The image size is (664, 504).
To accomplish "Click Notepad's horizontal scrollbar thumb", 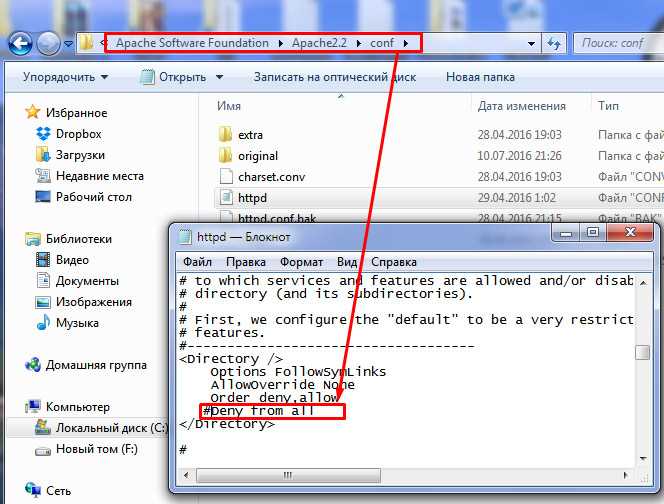I will point(288,475).
